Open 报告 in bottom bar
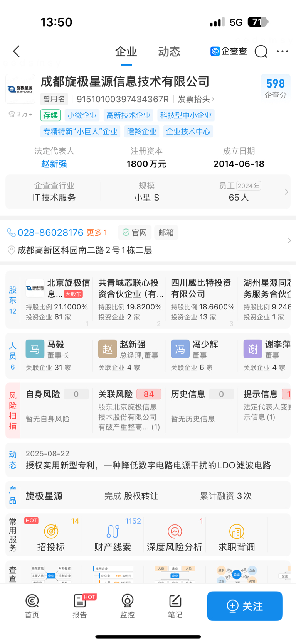296x644 pixels. (80, 606)
